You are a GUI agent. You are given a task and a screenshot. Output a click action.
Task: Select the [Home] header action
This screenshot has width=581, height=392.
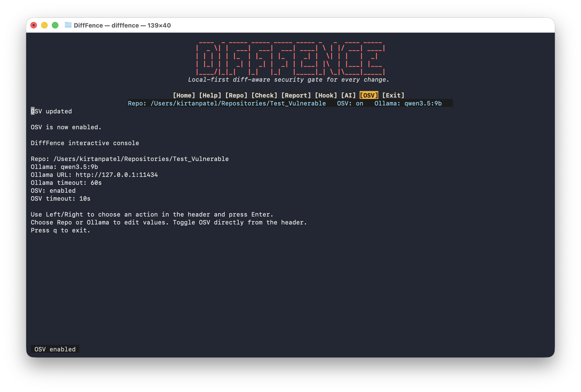(184, 95)
